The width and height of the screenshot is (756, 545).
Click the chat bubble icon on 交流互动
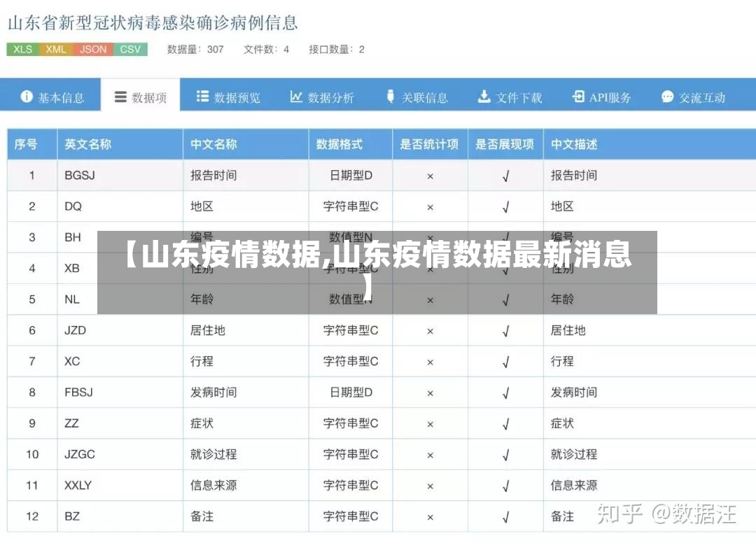[667, 97]
